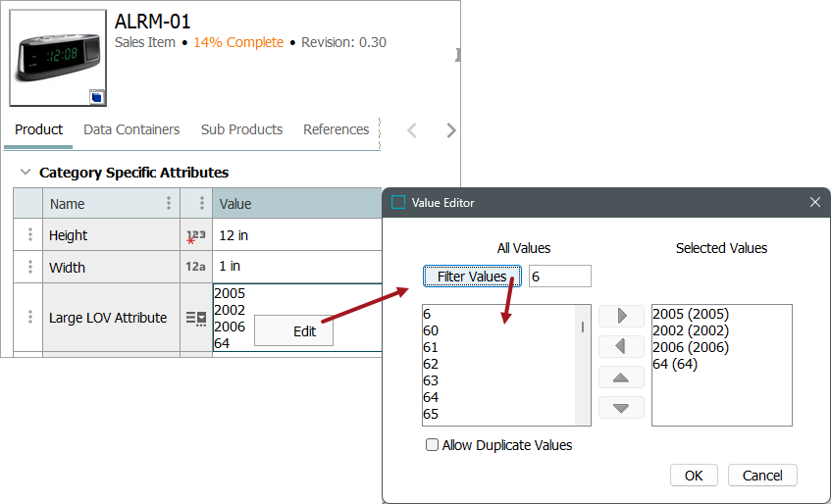
Task: Move selected value up in list
Action: click(x=621, y=378)
